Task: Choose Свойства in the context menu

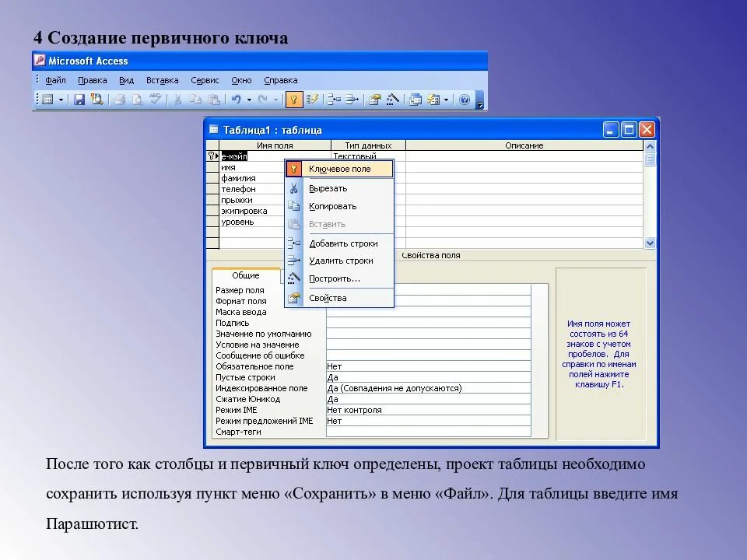Action: pos(339,298)
